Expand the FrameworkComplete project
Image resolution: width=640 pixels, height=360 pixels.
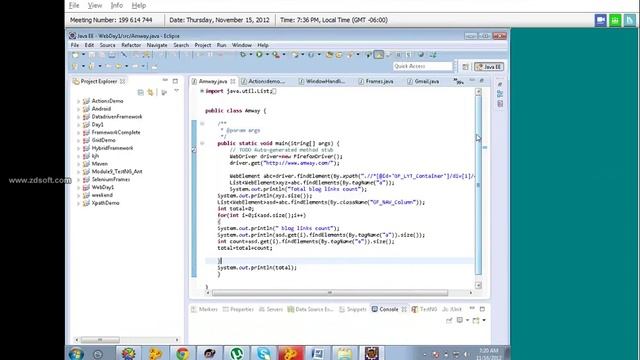click(x=78, y=133)
